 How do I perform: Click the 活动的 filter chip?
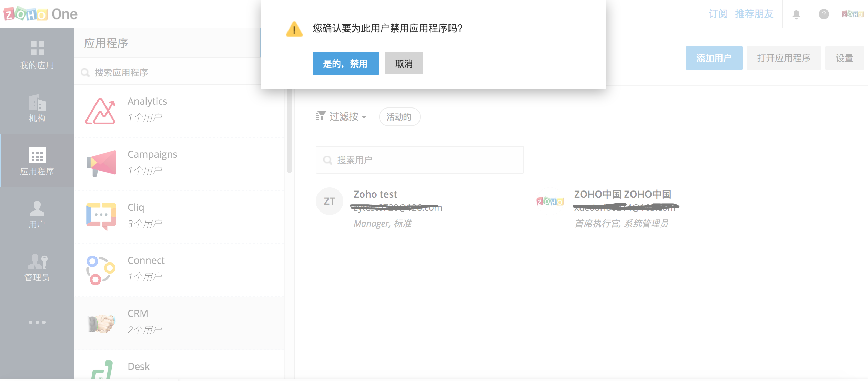click(x=399, y=117)
